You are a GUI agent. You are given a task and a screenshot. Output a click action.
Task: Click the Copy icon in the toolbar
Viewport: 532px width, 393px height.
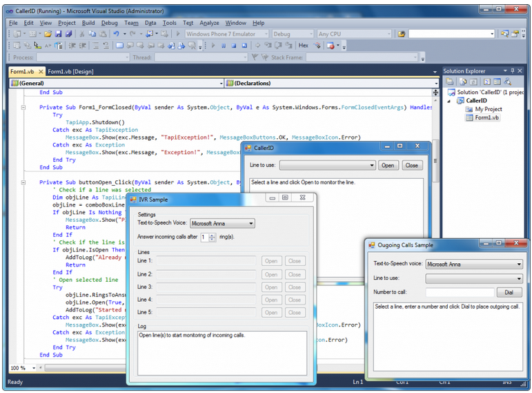[x=92, y=34]
